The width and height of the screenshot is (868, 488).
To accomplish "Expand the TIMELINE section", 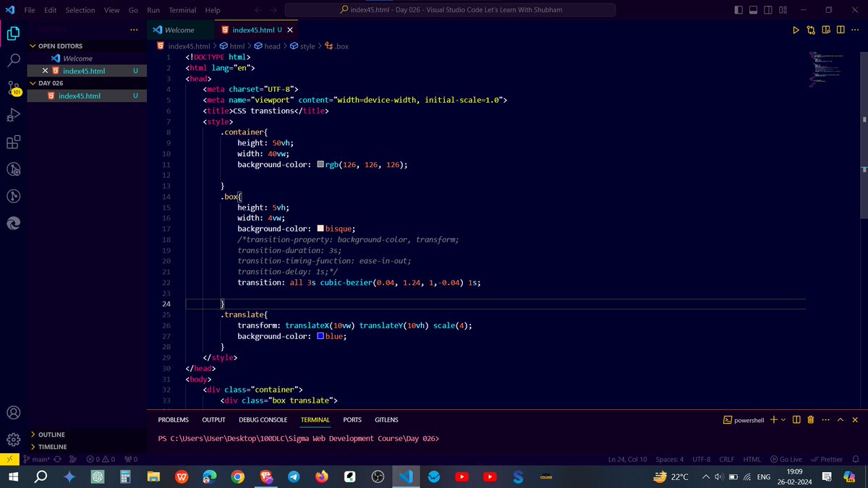I will [85, 447].
